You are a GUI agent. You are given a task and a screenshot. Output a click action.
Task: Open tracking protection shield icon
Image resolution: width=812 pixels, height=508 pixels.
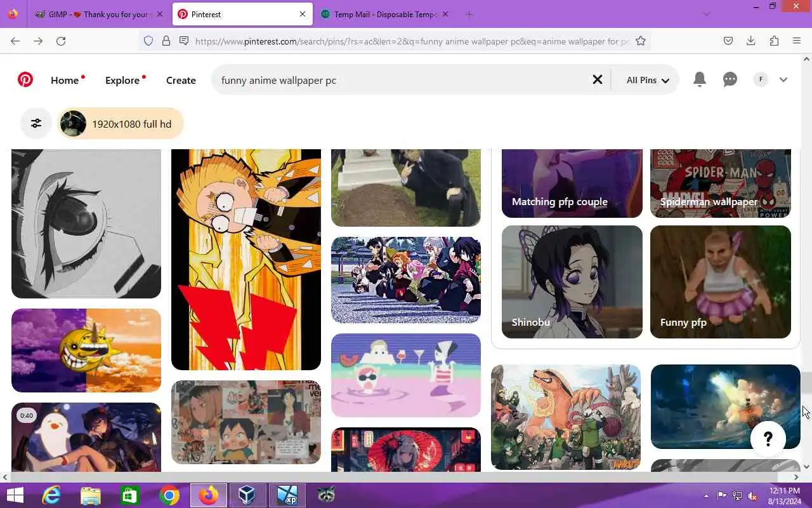coord(148,41)
